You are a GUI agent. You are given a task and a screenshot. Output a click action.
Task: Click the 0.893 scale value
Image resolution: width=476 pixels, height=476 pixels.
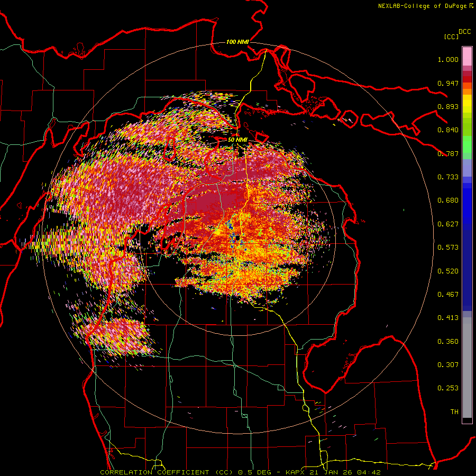(x=448, y=106)
